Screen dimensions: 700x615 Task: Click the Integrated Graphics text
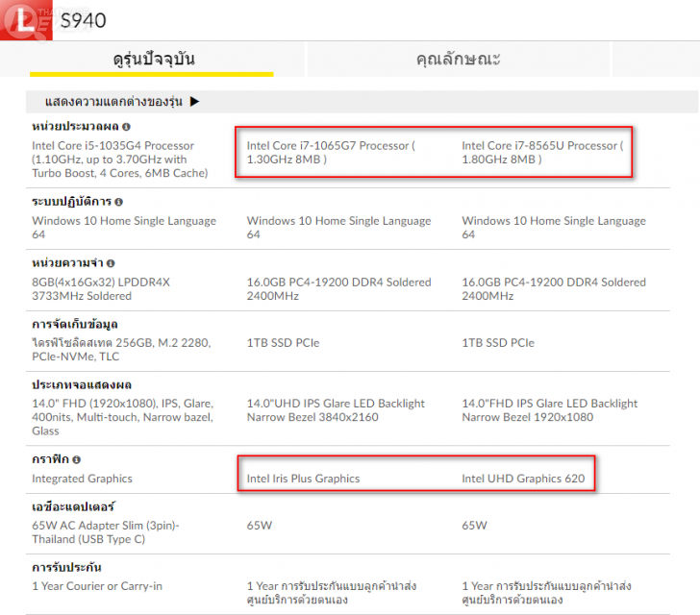(x=82, y=479)
